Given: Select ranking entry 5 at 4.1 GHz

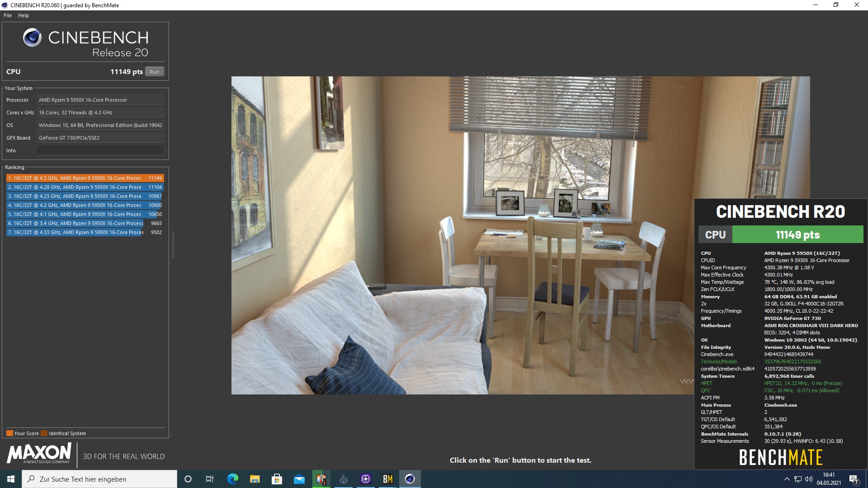Looking at the screenshot, I should pos(85,214).
